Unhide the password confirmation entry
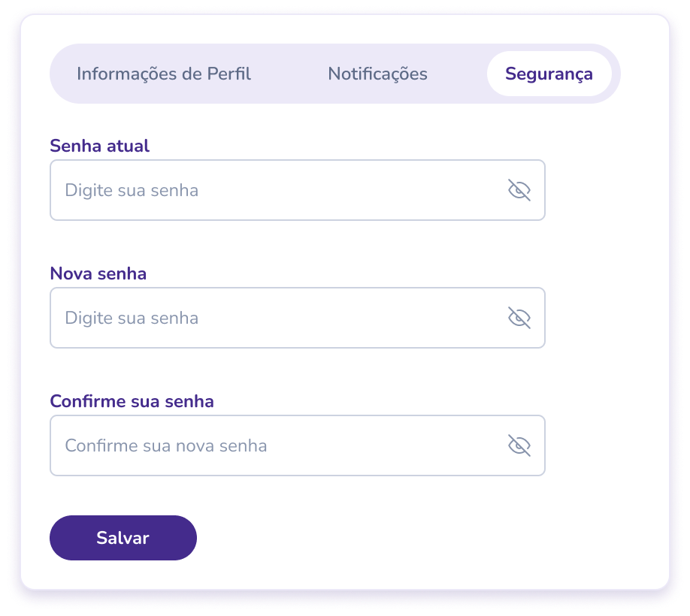690x616 pixels. click(x=519, y=445)
